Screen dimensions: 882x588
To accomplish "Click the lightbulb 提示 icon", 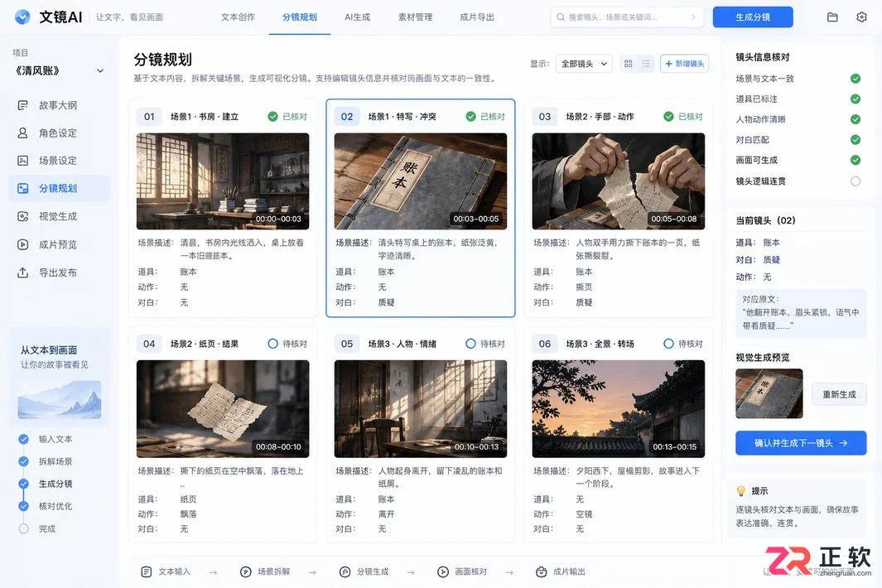I will (x=741, y=490).
